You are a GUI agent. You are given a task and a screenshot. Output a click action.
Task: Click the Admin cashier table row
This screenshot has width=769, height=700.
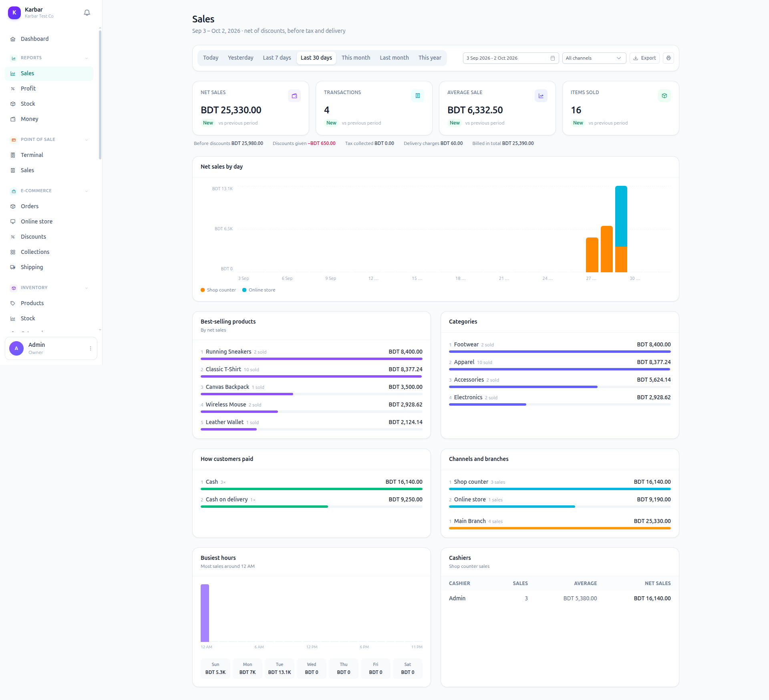pos(560,598)
